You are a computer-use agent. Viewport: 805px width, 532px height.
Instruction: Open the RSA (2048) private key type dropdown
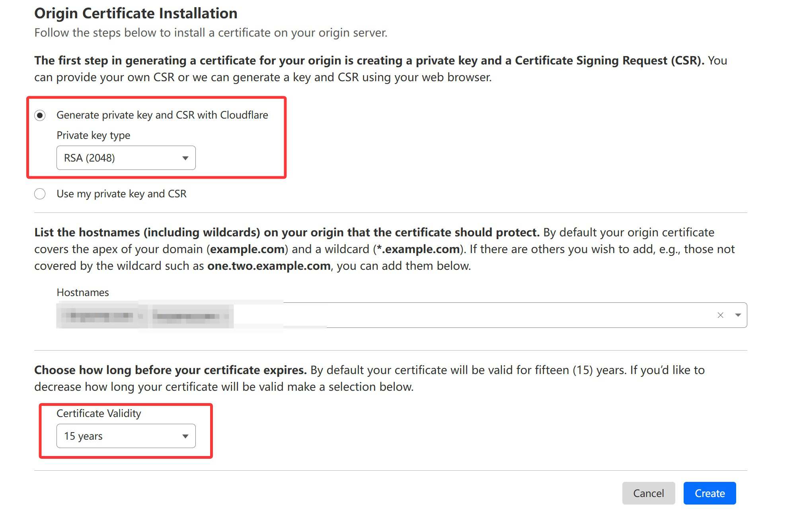click(x=126, y=158)
